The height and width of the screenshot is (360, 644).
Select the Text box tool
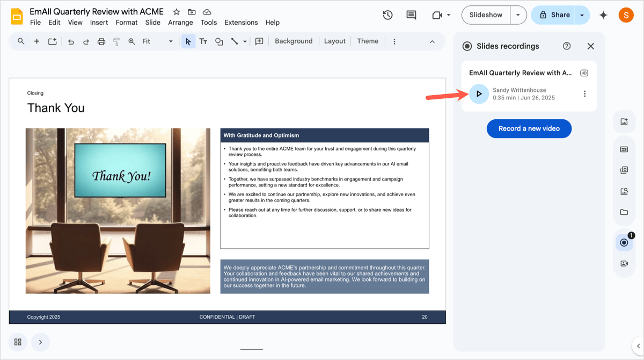pos(203,41)
